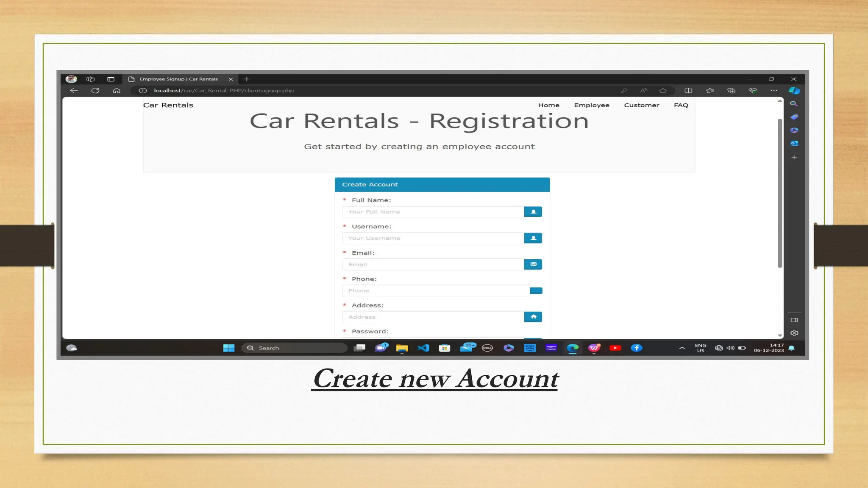Image resolution: width=868 pixels, height=488 pixels.
Task: Open the Favorites list icon
Action: 710,91
